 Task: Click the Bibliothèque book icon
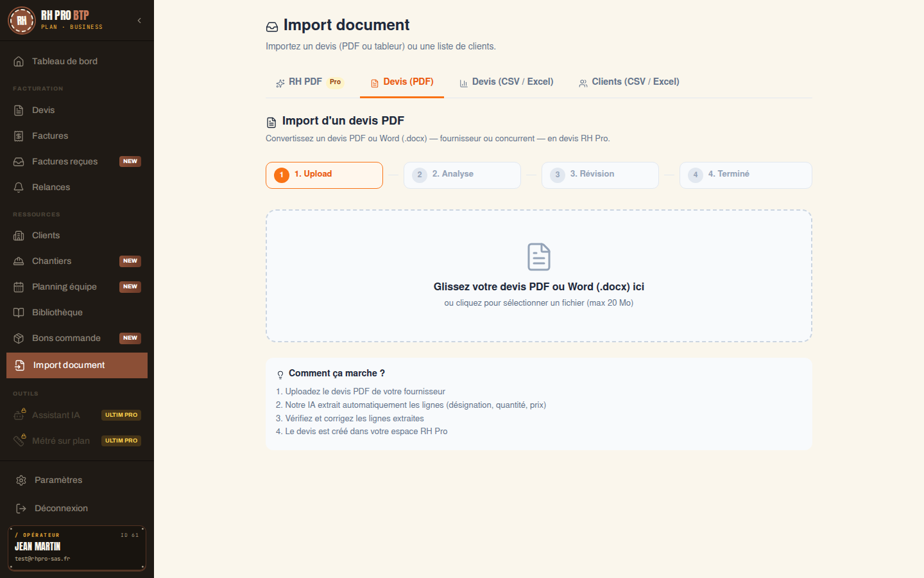[x=19, y=313]
